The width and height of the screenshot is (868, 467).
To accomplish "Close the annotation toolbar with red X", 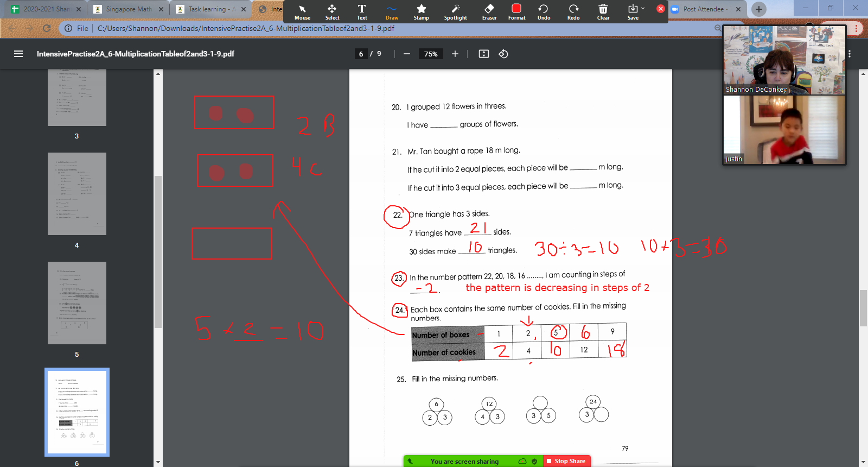I will (660, 9).
